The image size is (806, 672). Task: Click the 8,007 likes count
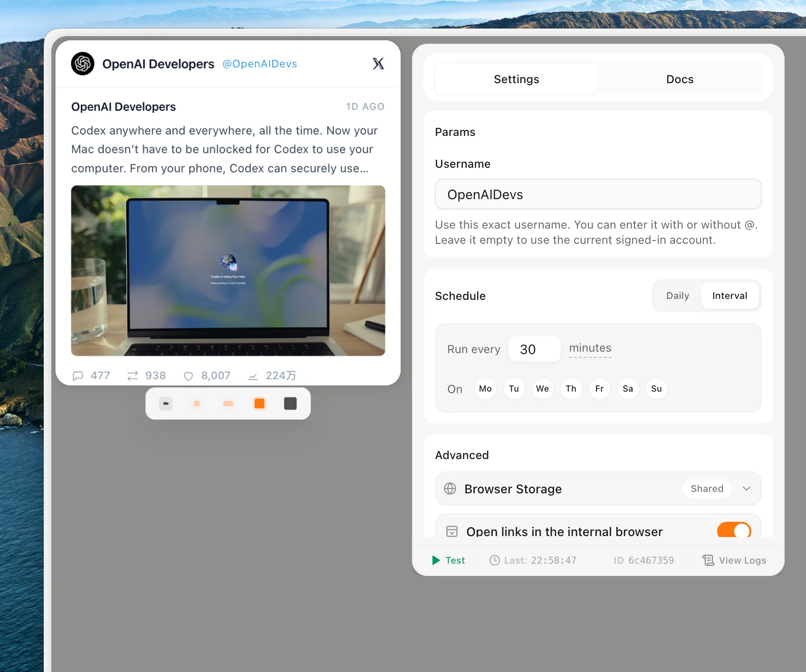tap(216, 375)
